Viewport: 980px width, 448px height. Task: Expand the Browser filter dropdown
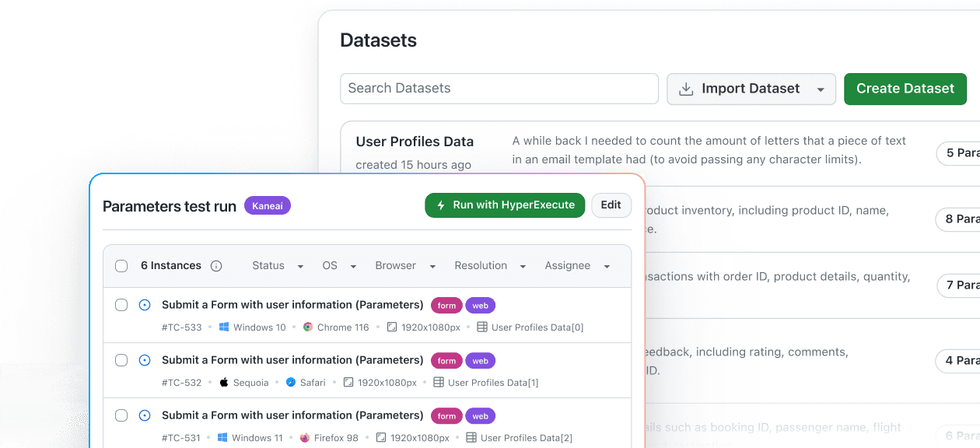(x=404, y=265)
